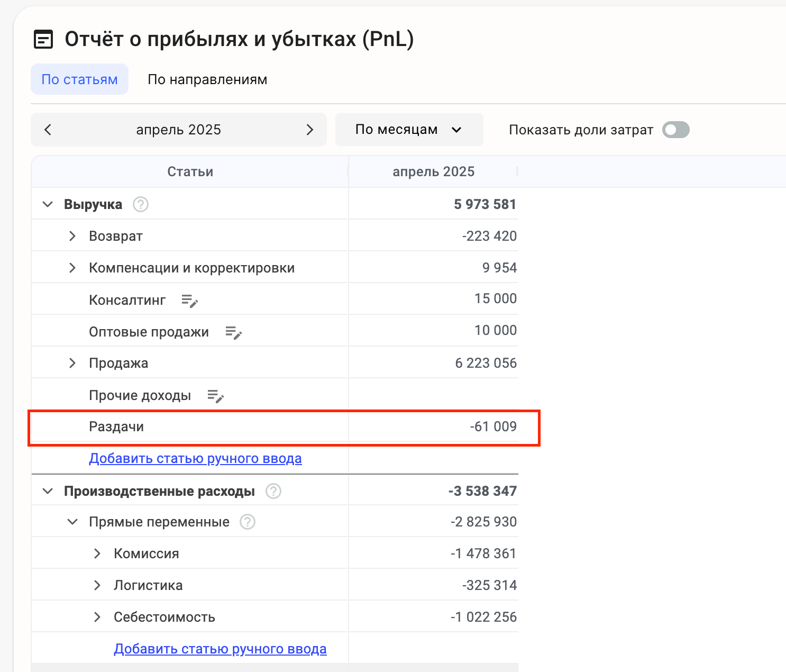
Task: Go to previous month with left arrow
Action: tap(48, 130)
